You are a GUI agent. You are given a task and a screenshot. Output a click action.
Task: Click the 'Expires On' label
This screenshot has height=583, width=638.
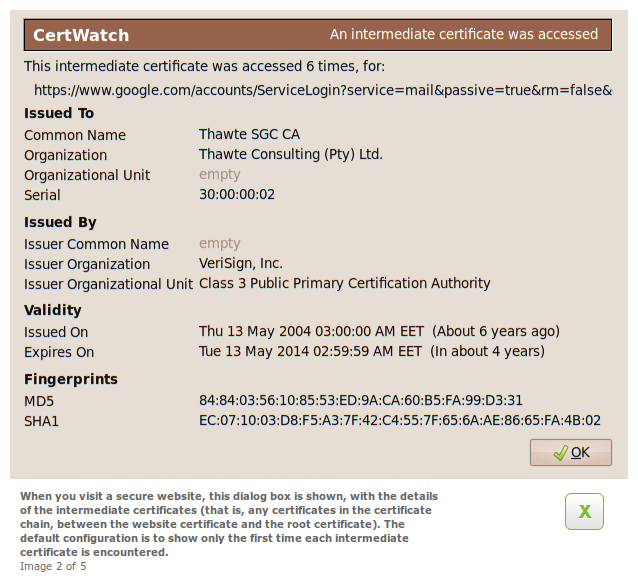59,352
